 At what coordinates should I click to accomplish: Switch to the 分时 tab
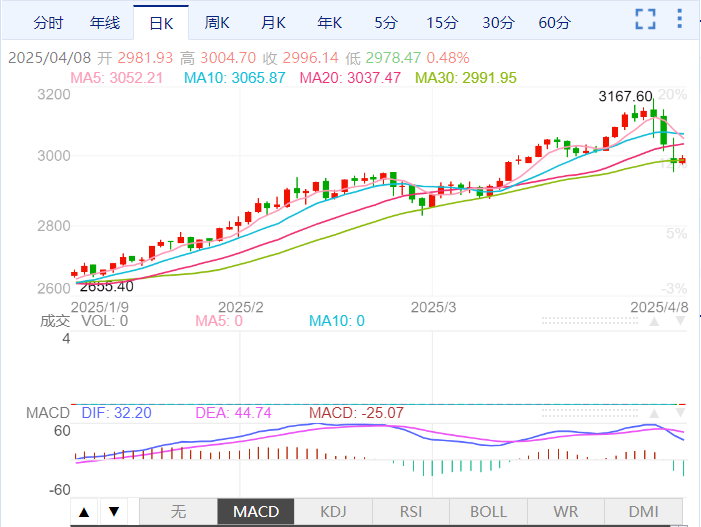tap(48, 22)
